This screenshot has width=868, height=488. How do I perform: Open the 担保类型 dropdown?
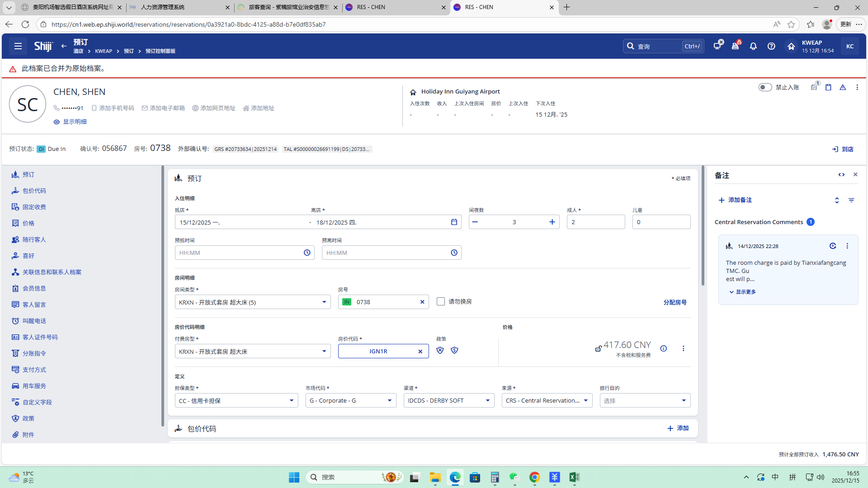click(x=291, y=400)
